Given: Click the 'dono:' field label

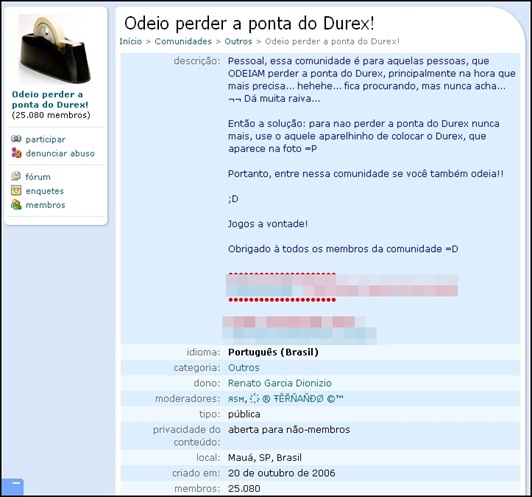Looking at the screenshot, I should [207, 383].
